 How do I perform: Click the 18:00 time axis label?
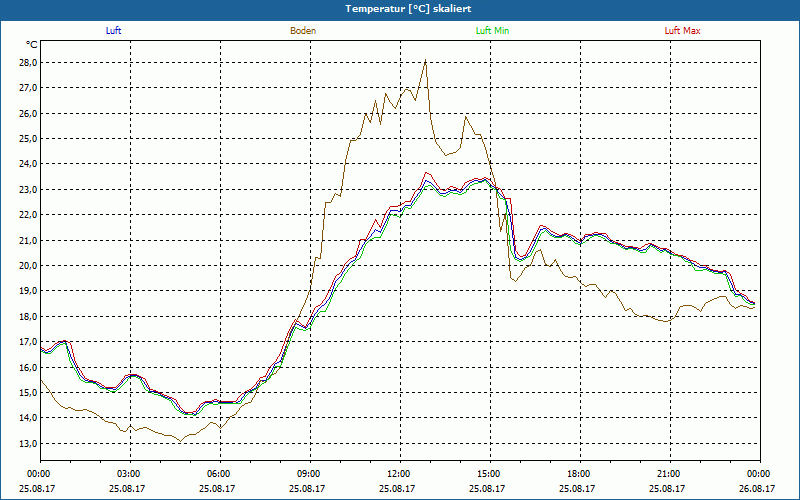tap(580, 474)
